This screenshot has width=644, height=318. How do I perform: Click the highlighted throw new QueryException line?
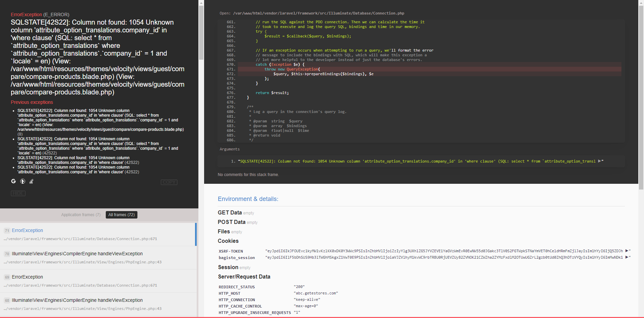429,69
